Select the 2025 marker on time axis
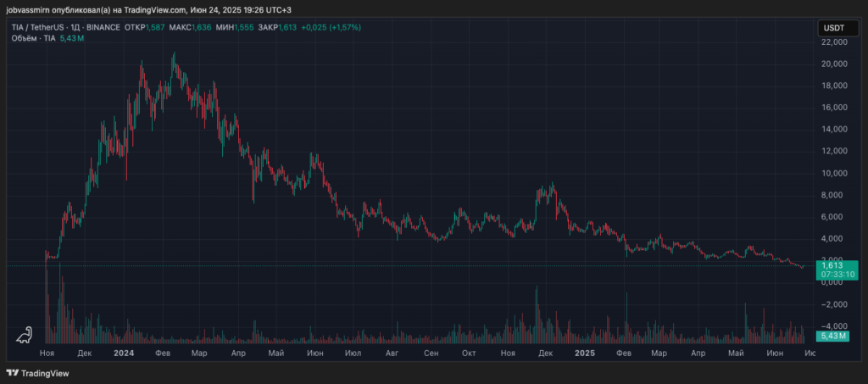Viewport: 868px width, 384px height. pos(584,352)
